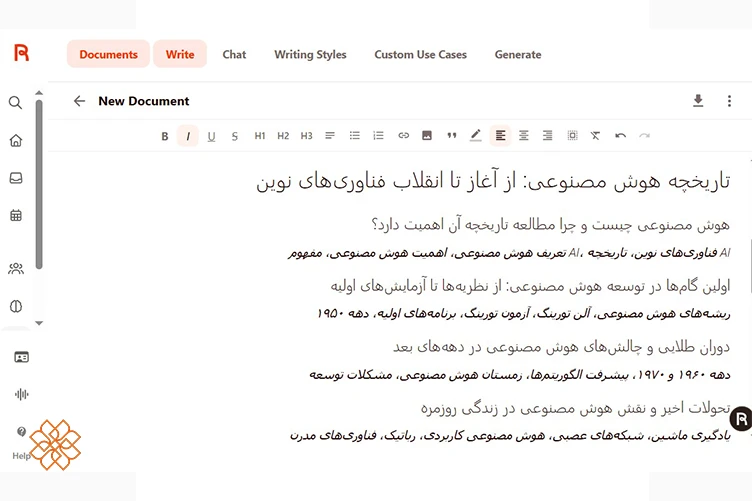The image size is (752, 501).
Task: Open the floating R assistant button
Action: (741, 419)
